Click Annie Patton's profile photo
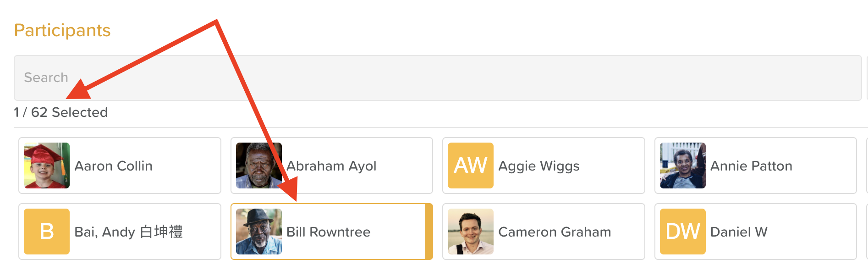This screenshot has height=265, width=868. [683, 166]
